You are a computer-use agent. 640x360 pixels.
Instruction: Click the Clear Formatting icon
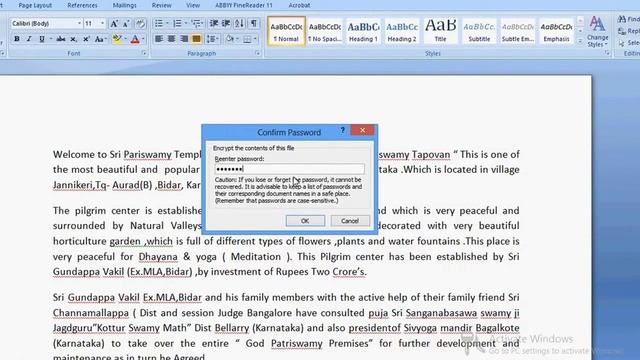coord(140,24)
